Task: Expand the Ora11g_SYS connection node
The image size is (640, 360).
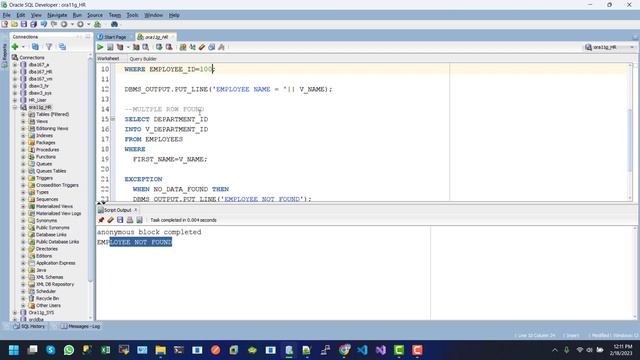Action: 15,313
